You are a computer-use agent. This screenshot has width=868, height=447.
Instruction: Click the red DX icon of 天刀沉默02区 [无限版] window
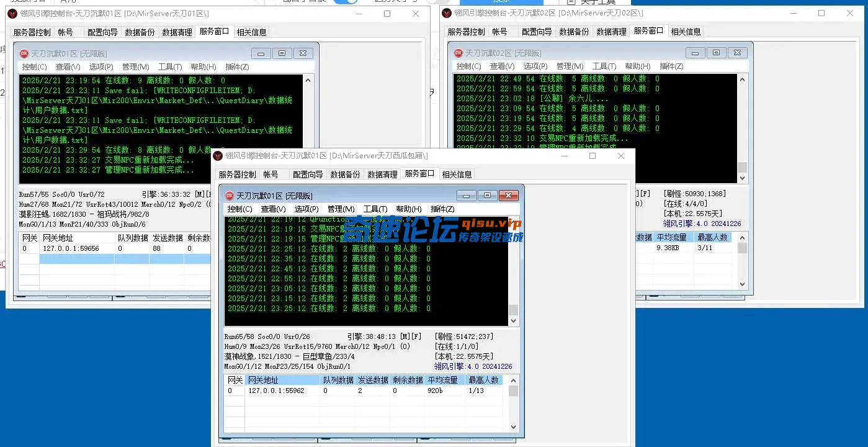coord(459,53)
